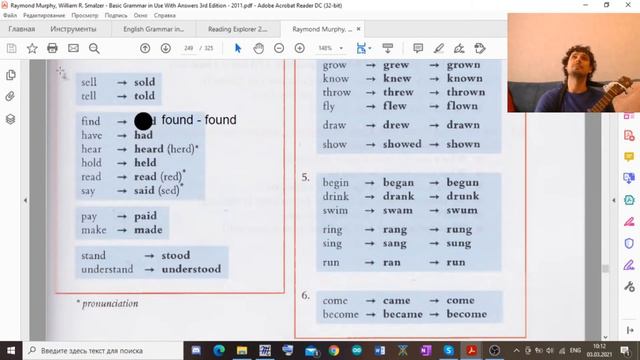This screenshot has height=360, width=640.
Task: Choose the Selection arrow tool
Action: pyautogui.click(x=238, y=48)
